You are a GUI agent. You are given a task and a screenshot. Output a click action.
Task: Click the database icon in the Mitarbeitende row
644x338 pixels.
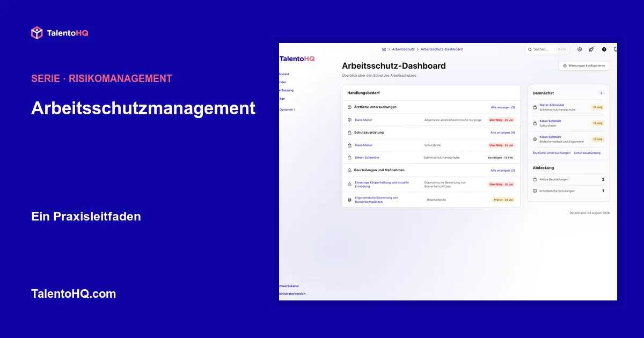tap(349, 200)
